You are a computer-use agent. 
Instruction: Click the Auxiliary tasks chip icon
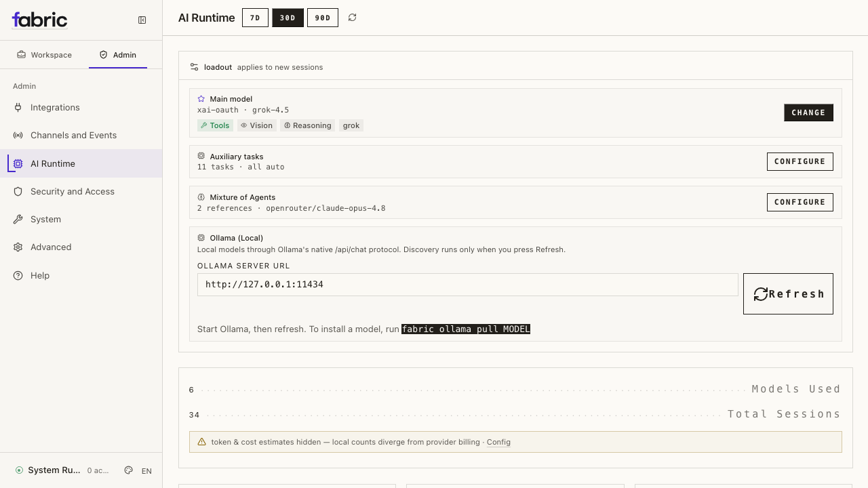click(201, 156)
